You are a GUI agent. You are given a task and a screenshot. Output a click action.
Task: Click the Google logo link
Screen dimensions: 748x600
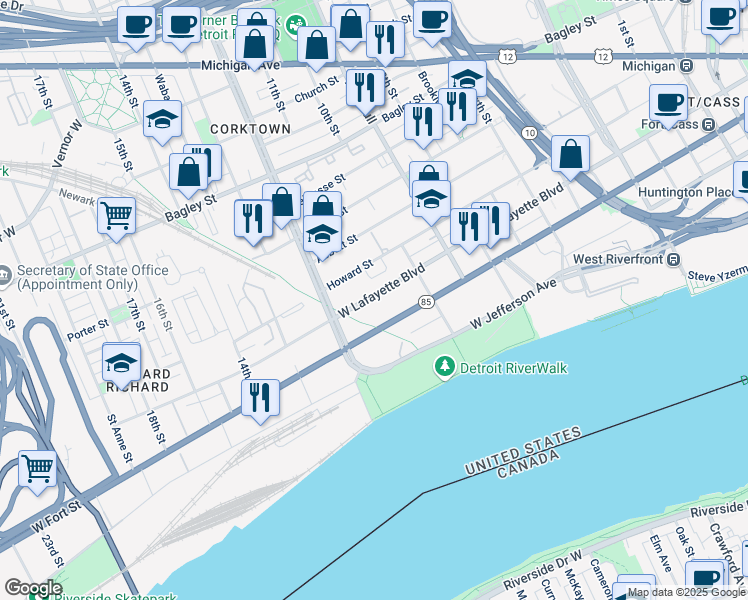click(33, 589)
